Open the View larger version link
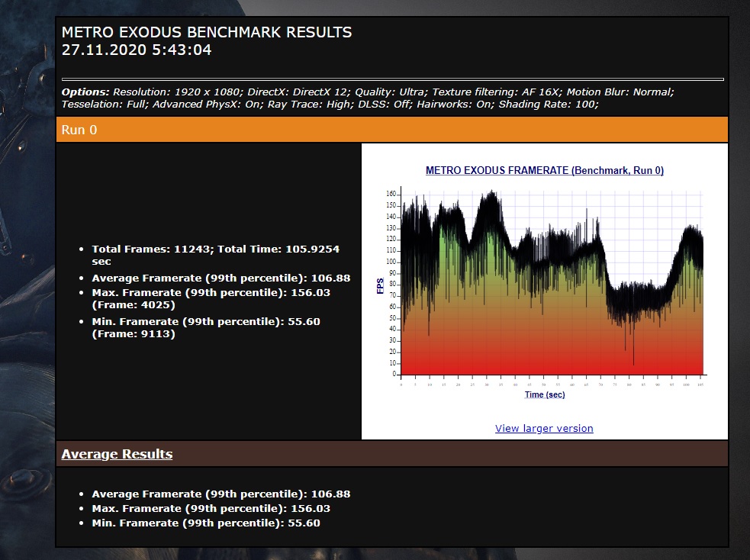750x560 pixels. [x=544, y=428]
